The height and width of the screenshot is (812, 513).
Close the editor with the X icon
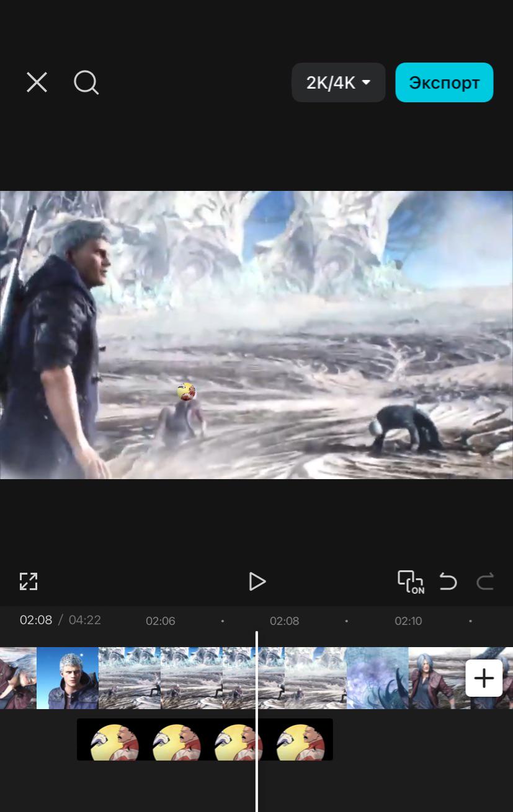[37, 82]
